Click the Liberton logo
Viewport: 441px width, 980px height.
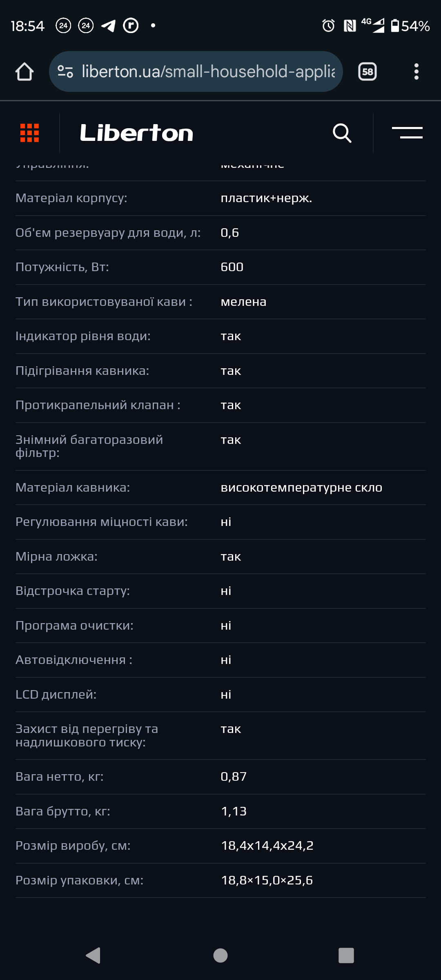click(136, 133)
